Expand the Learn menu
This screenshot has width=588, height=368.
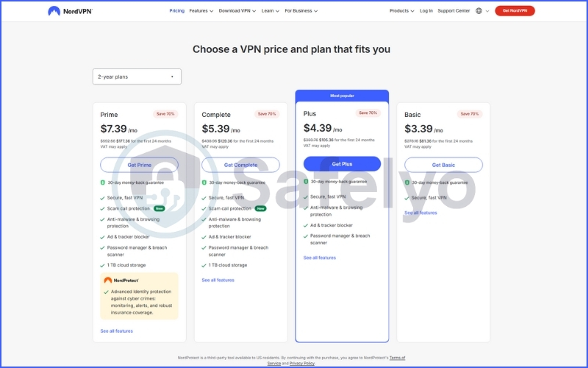270,11
